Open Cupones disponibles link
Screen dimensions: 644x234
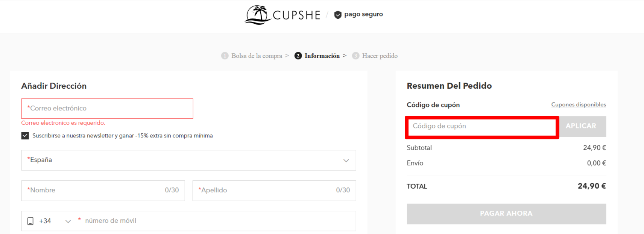579,104
